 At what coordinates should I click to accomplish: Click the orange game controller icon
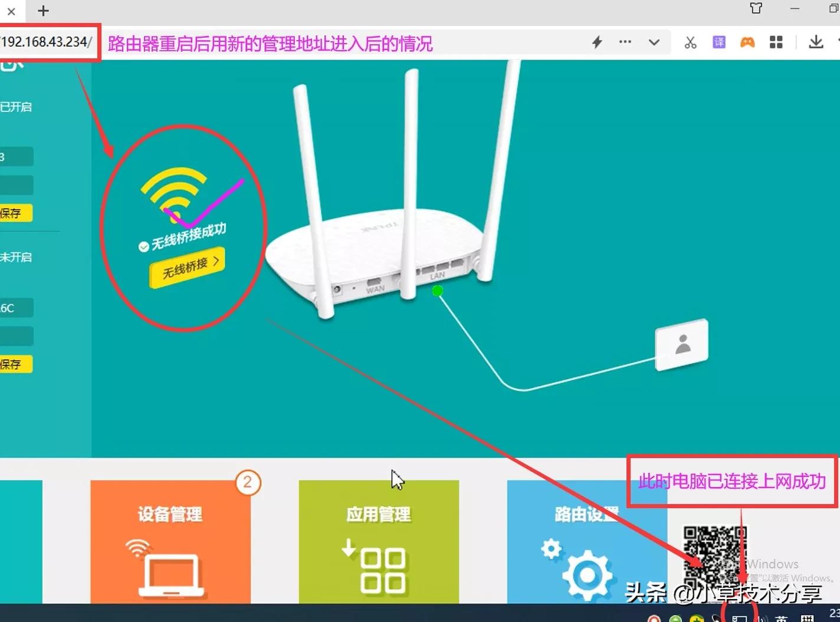point(747,42)
